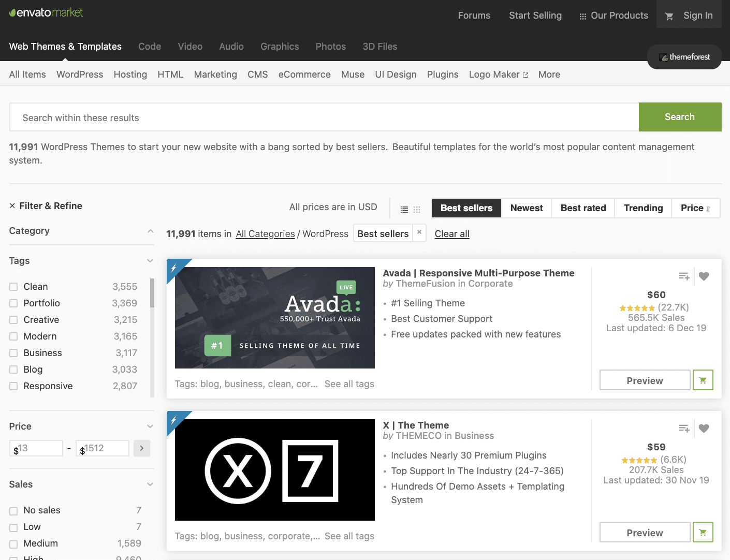Collapse the Price filter section

click(x=150, y=426)
